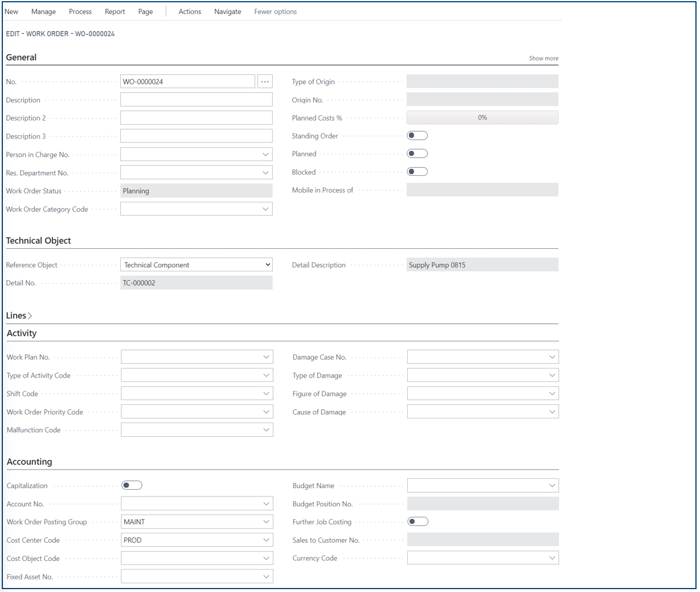The width and height of the screenshot is (700, 592).
Task: Collapse the General section heading
Action: [x=21, y=57]
